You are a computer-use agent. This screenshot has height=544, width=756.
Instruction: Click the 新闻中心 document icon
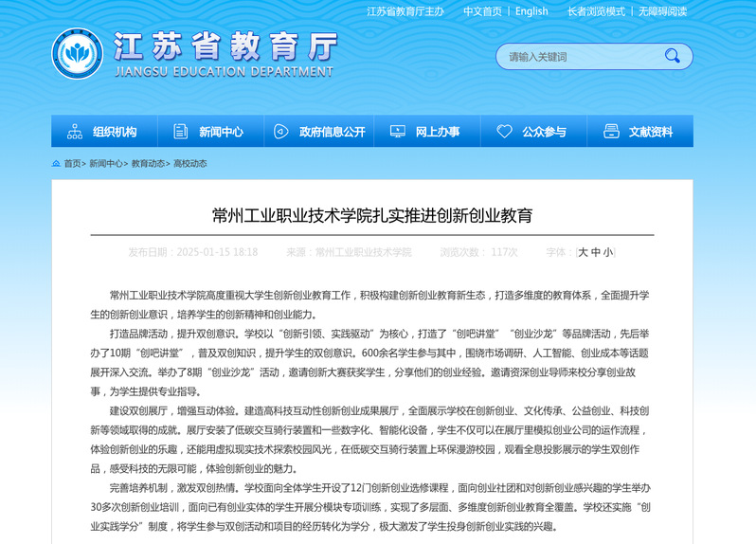pos(179,132)
